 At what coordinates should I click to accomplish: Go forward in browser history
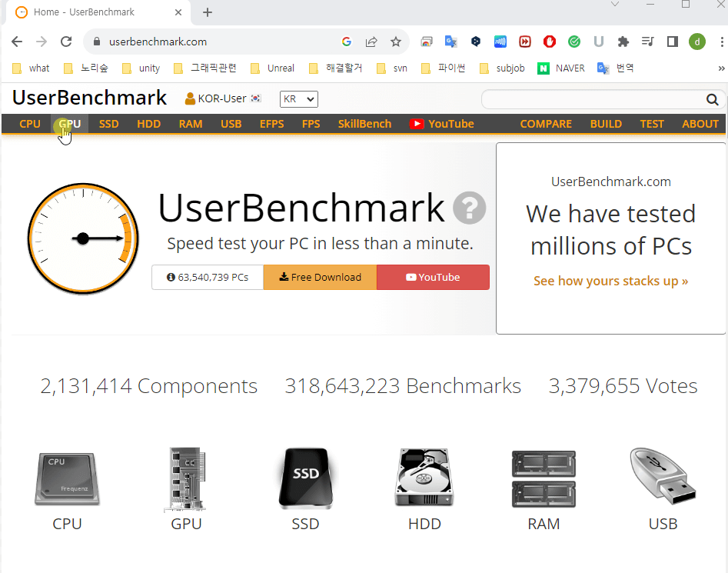(x=42, y=42)
